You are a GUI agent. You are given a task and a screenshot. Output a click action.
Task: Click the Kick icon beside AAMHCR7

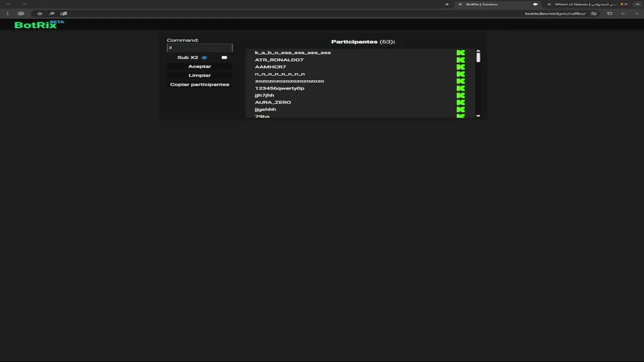click(x=460, y=67)
